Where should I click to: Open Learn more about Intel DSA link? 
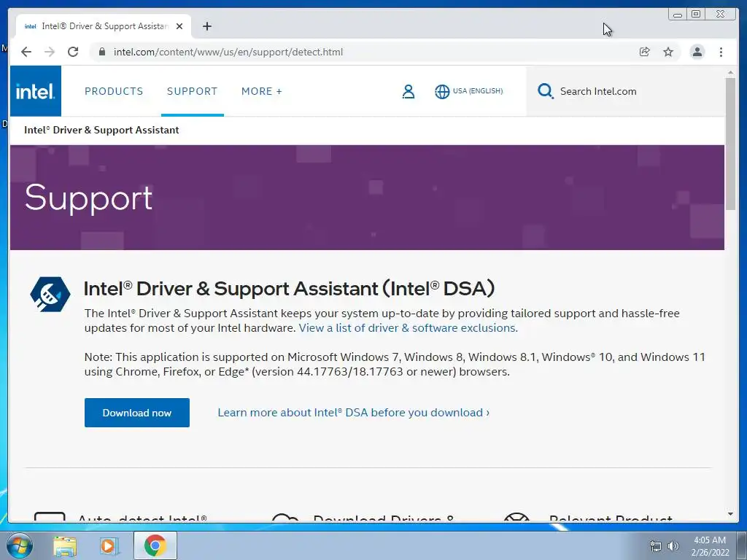coord(354,413)
